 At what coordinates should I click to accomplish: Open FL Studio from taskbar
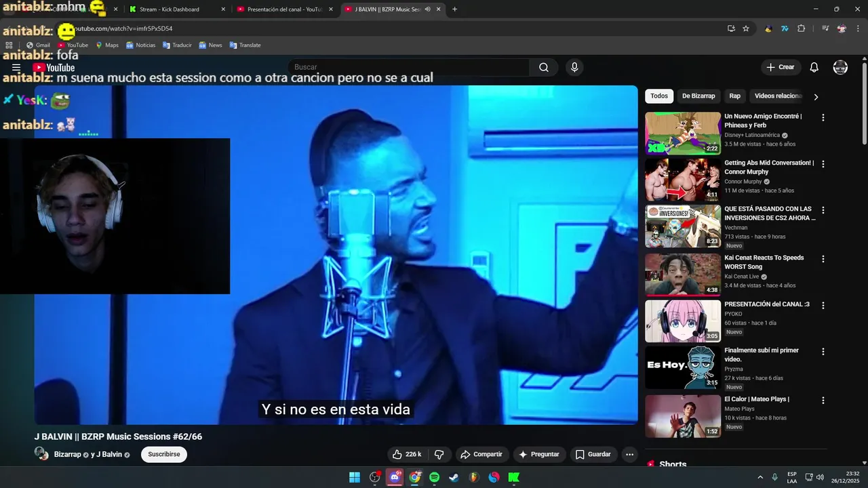coord(474,477)
